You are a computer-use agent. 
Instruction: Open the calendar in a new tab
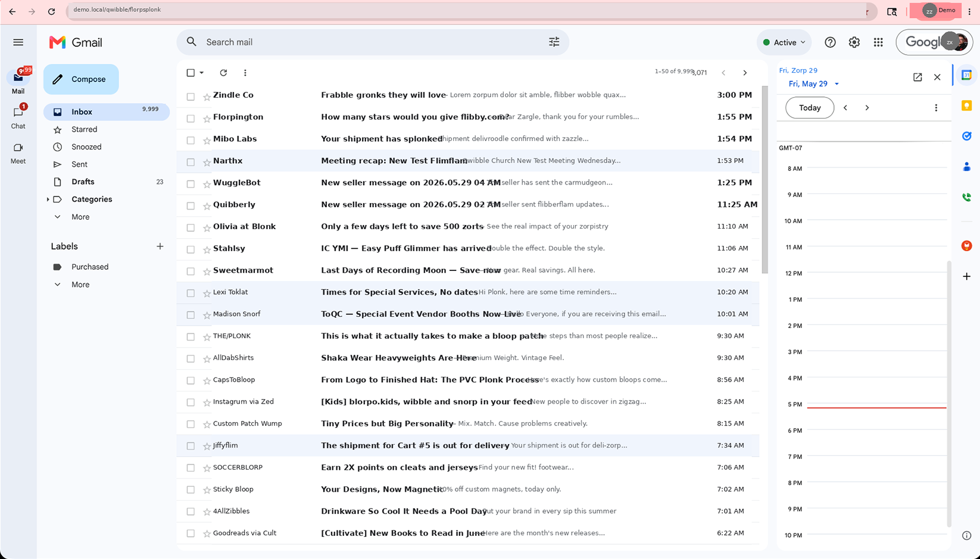(x=917, y=77)
